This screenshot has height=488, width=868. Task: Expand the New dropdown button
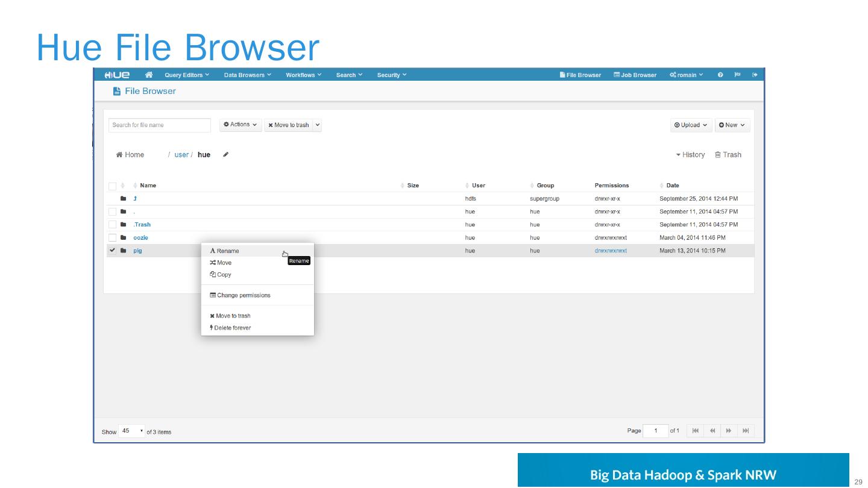(732, 125)
